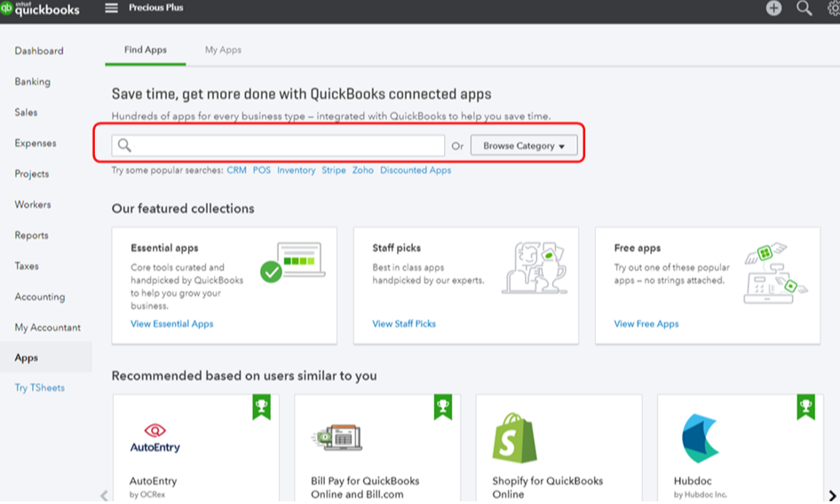Click into the app search field

tap(278, 146)
